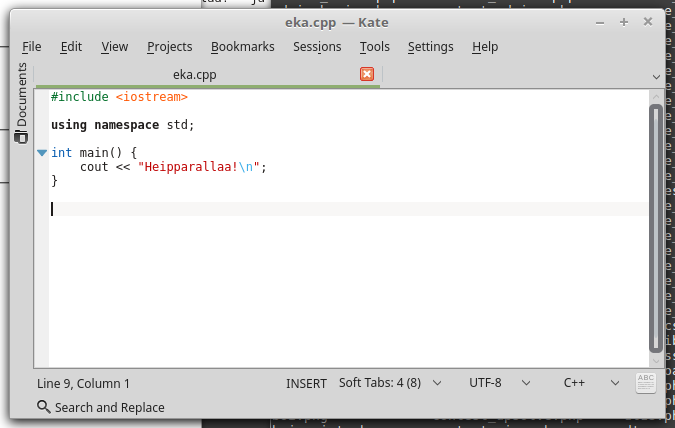
Task: Open the View menu
Action: [115, 46]
